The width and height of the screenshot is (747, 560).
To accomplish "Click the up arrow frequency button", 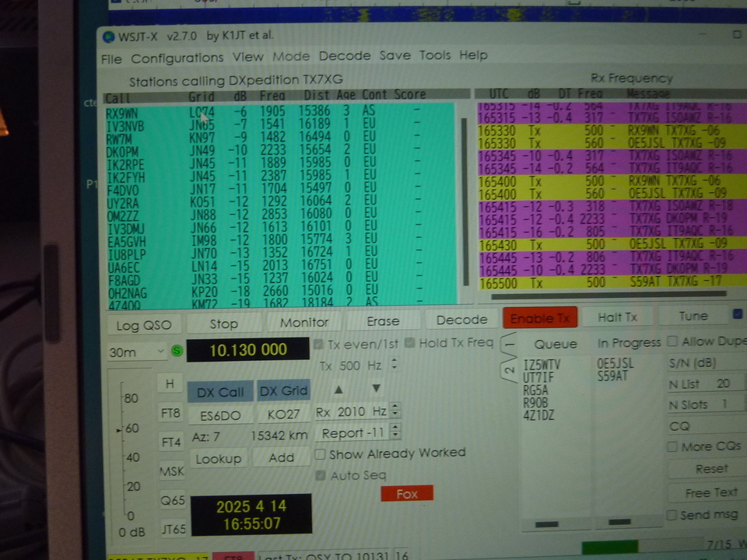I will [x=338, y=390].
